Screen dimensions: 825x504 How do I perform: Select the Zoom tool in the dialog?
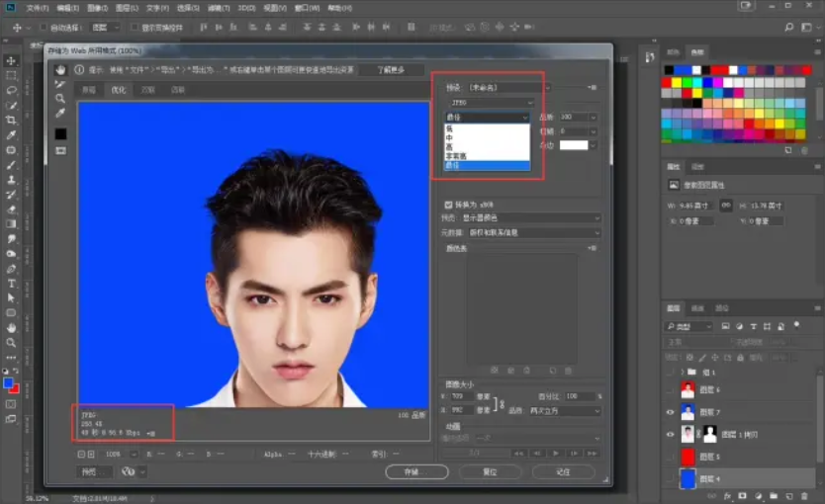coord(60,99)
